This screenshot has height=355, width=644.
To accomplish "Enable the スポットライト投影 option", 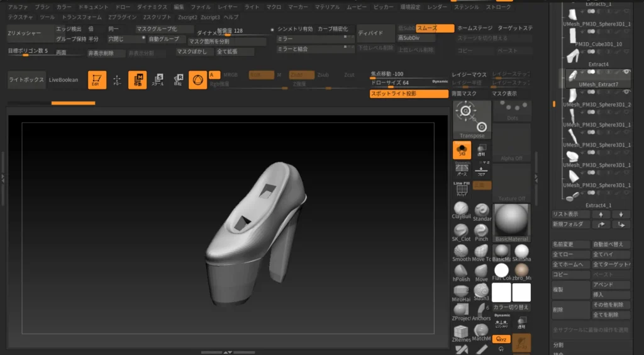I will point(409,94).
